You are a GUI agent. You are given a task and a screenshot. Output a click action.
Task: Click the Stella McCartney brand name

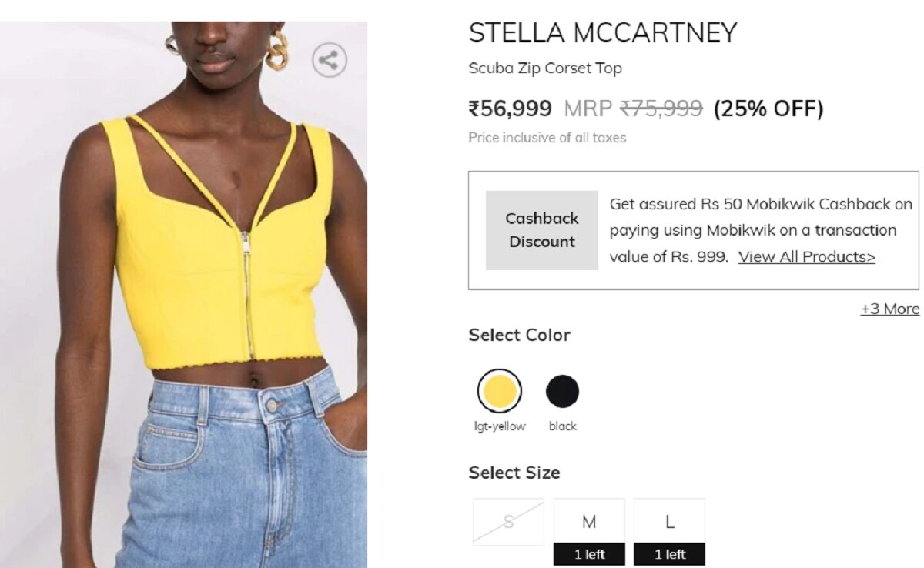(x=603, y=33)
